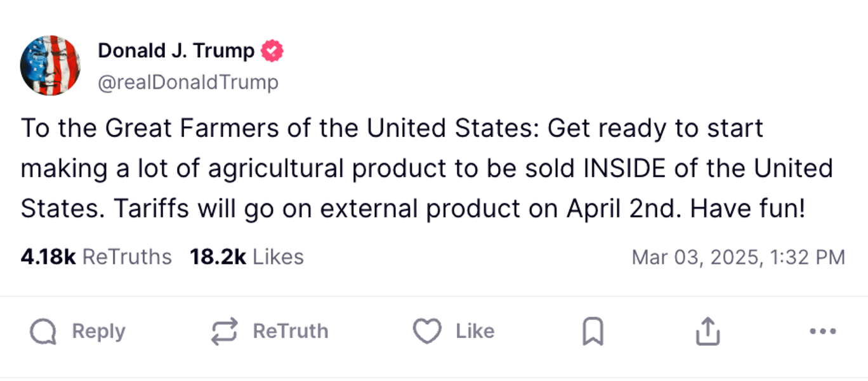Image resolution: width=868 pixels, height=381 pixels.
Task: Show who liked via Likes label
Action: tap(278, 257)
